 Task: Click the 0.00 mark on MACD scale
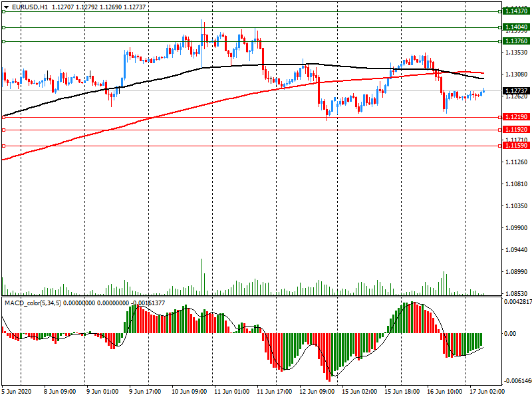[x=510, y=334]
